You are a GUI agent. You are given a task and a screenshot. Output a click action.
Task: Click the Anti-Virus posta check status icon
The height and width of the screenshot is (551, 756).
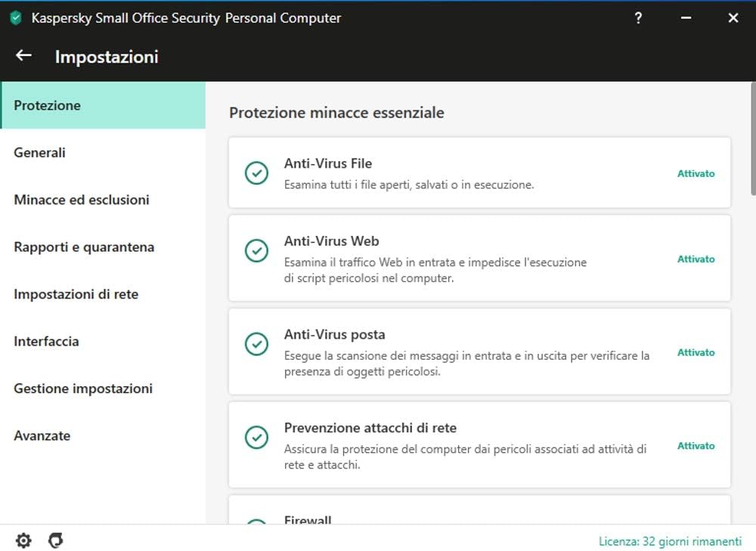pos(256,344)
